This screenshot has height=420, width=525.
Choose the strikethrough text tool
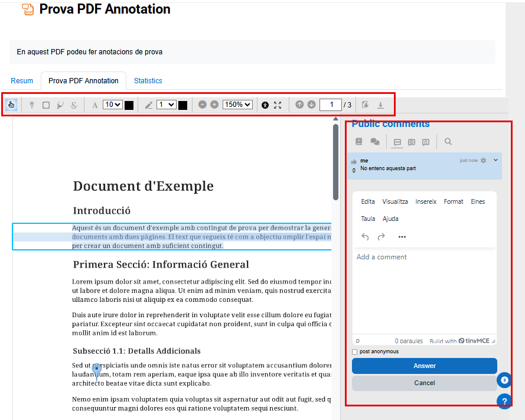pos(74,105)
